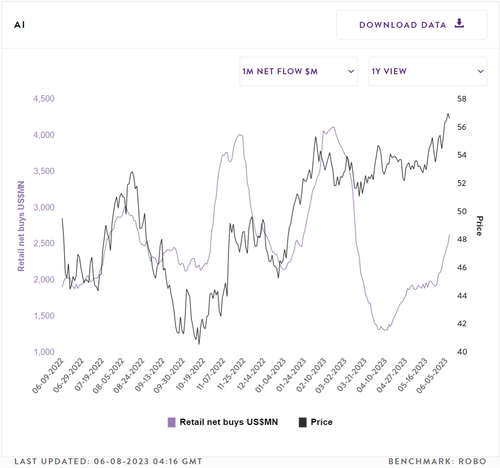
Task: Select the 06-05-2023 date axis label
Action: pos(432,375)
